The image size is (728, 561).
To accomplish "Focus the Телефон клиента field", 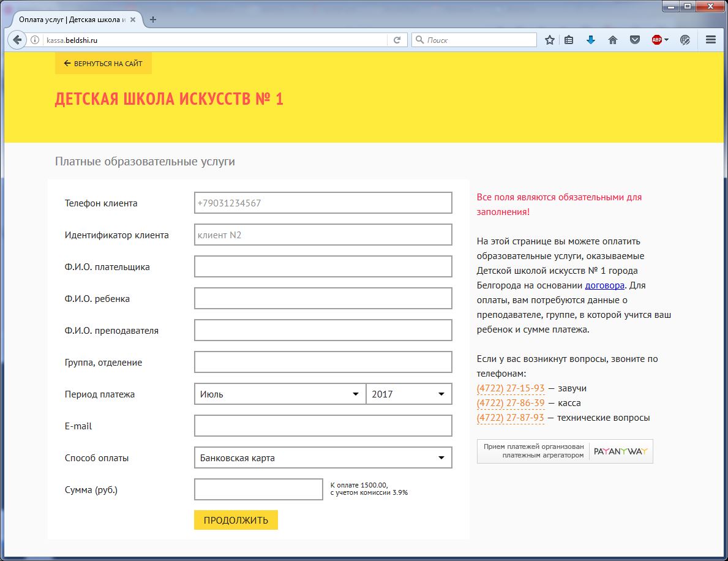I will pos(323,203).
